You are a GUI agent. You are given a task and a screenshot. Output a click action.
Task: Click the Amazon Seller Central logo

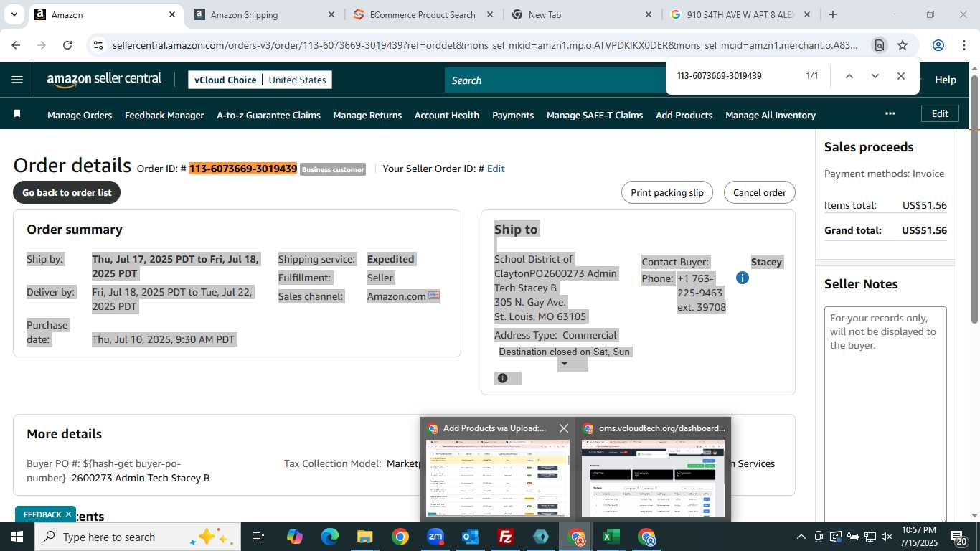tap(104, 80)
